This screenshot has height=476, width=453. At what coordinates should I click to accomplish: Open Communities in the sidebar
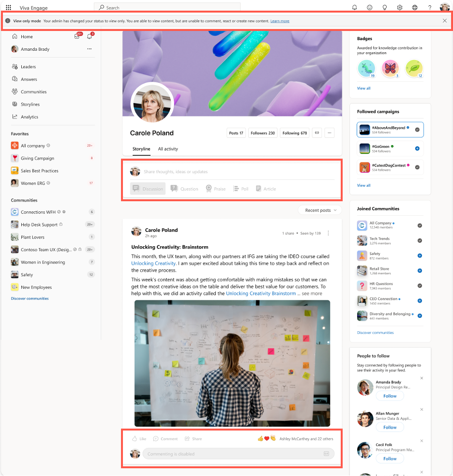33,92
